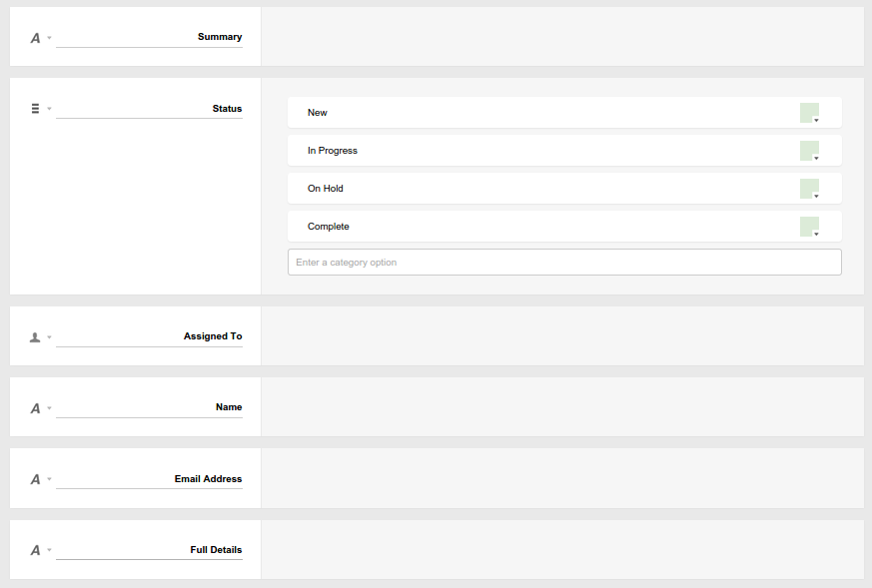872x588 pixels.
Task: Edit the Full Details field label
Action: click(149, 550)
